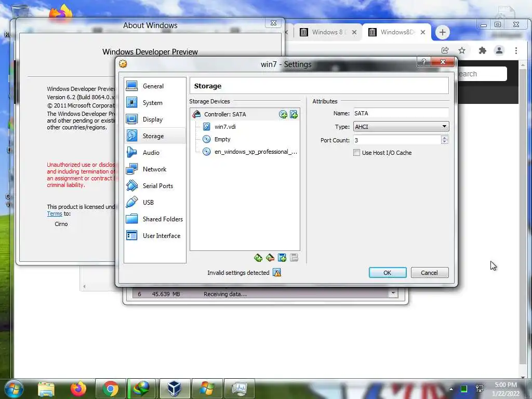Open General settings page

click(155, 86)
